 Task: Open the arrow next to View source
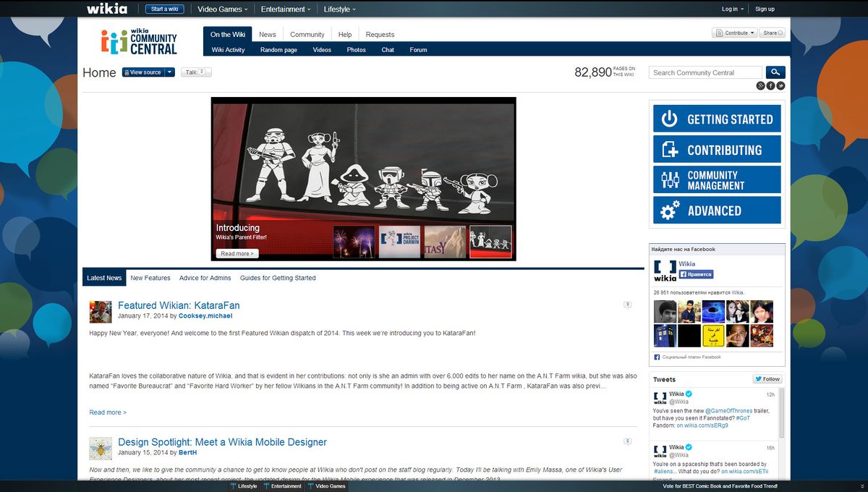pyautogui.click(x=170, y=72)
